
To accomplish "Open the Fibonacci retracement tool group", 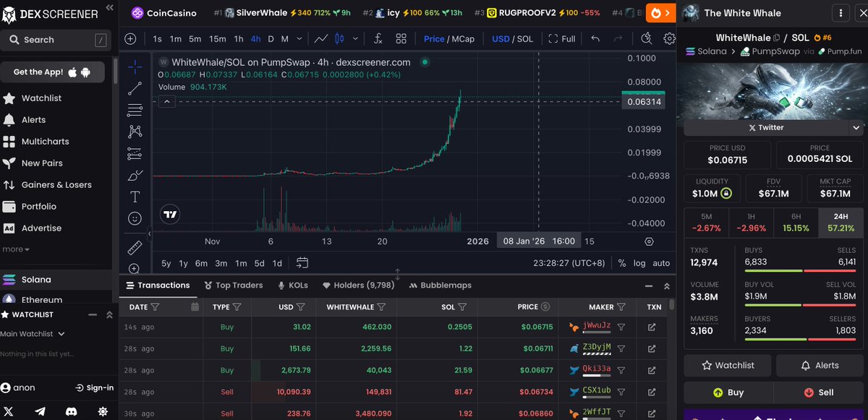I will click(135, 110).
